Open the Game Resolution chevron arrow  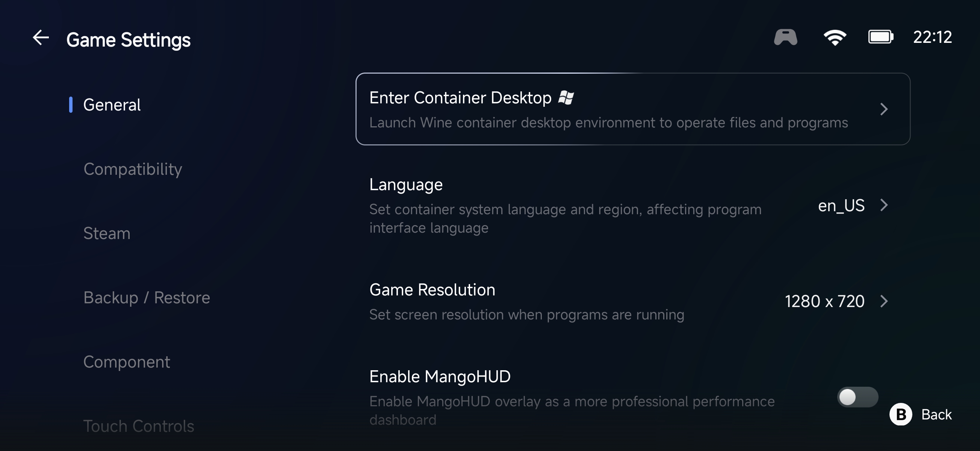tap(884, 301)
